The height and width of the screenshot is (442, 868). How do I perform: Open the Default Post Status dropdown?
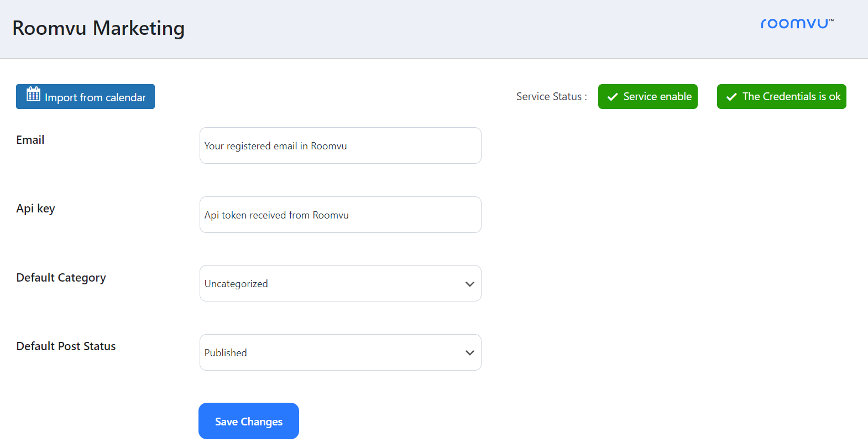point(341,352)
